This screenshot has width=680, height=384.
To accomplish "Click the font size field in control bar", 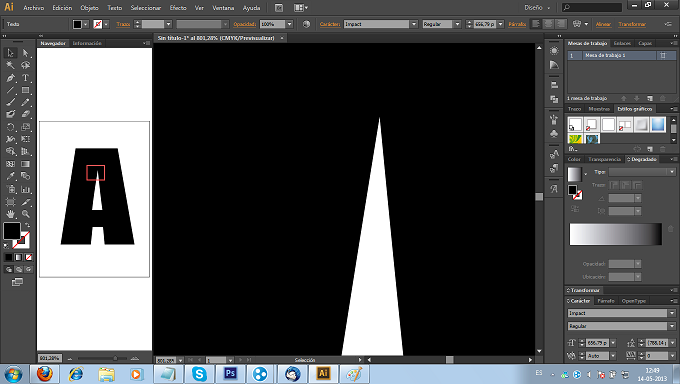I will click(485, 24).
